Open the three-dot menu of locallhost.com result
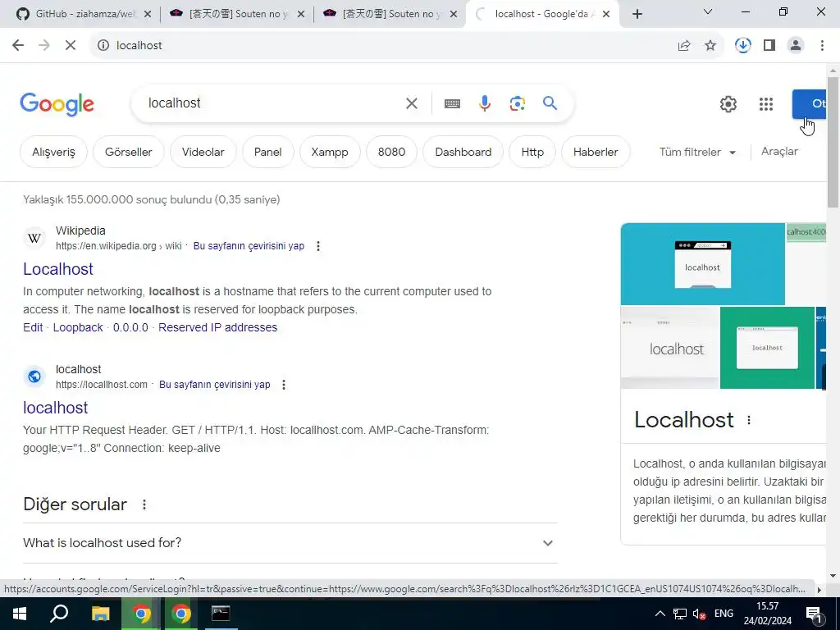 pos(284,385)
